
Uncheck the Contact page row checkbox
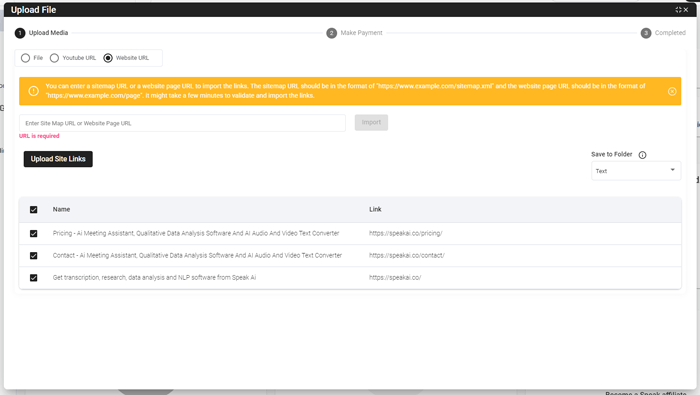click(33, 256)
